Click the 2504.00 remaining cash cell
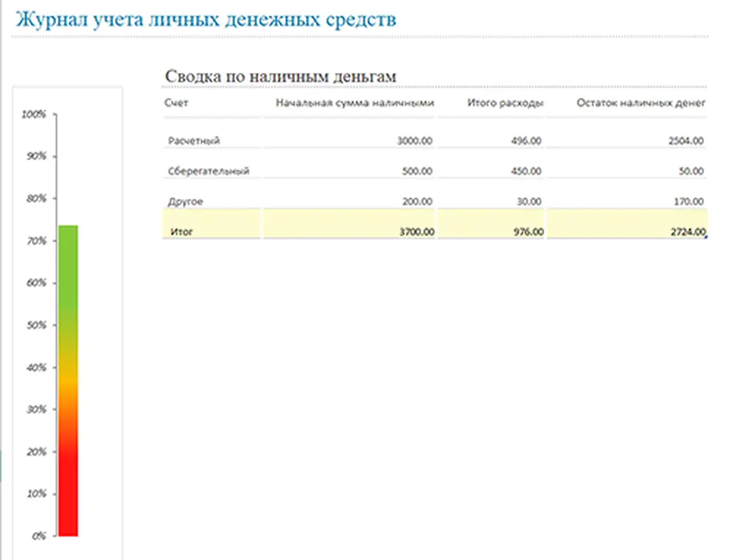The height and width of the screenshot is (560, 730). (x=686, y=141)
